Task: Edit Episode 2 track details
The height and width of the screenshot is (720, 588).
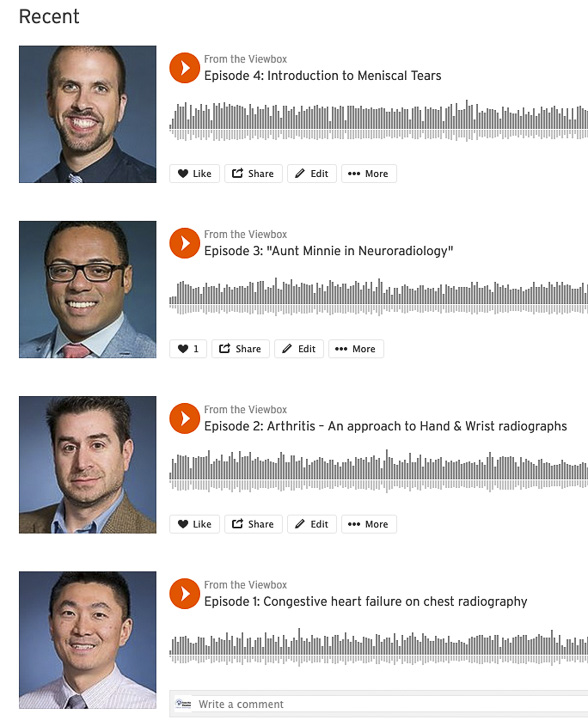Action: point(312,524)
